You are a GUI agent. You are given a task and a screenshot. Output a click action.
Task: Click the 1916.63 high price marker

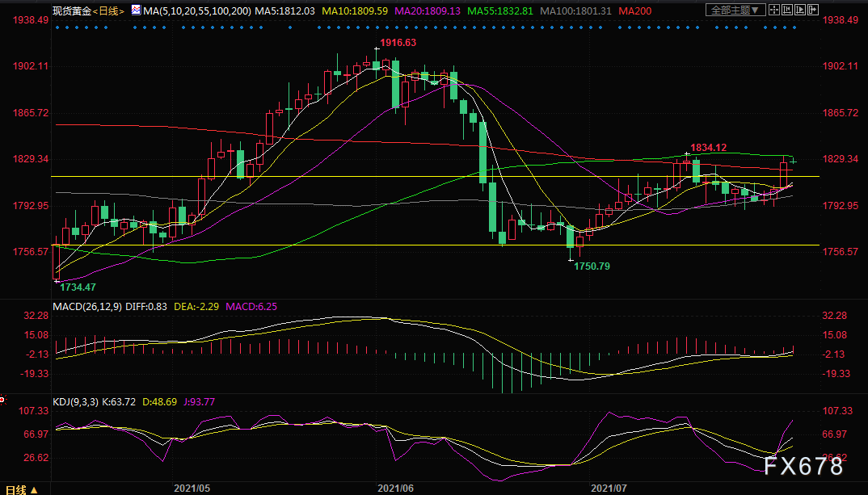(x=398, y=43)
